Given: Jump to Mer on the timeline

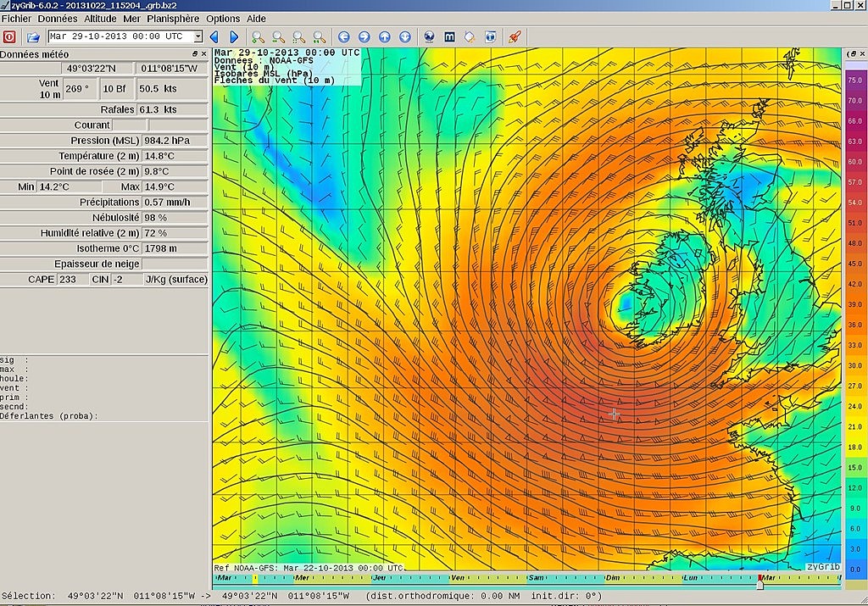Looking at the screenshot, I should pos(303,578).
